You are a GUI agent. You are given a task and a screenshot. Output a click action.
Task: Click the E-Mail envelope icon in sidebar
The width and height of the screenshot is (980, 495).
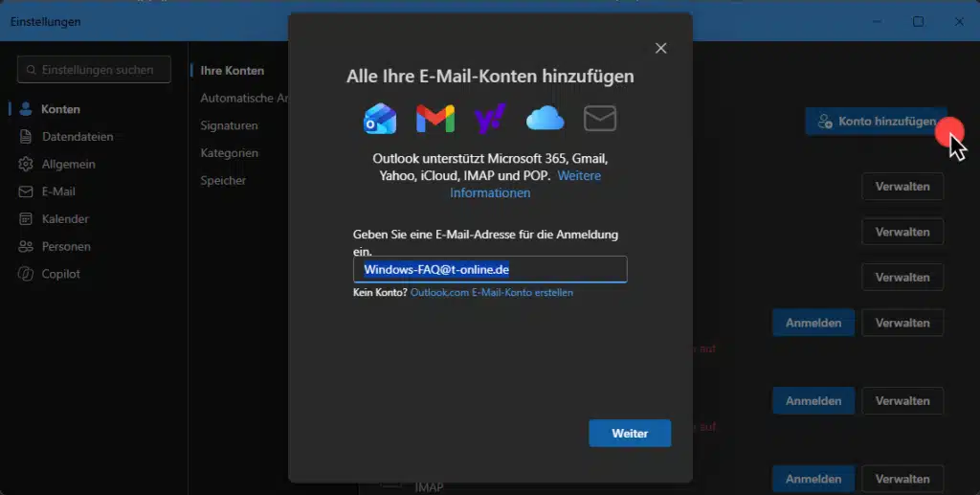[26, 191]
